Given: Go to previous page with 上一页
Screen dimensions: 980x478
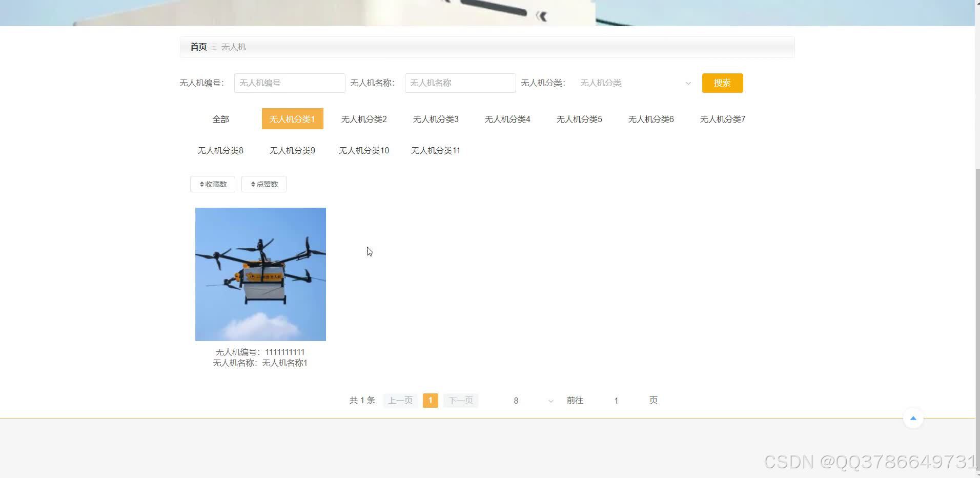Looking at the screenshot, I should point(400,401).
